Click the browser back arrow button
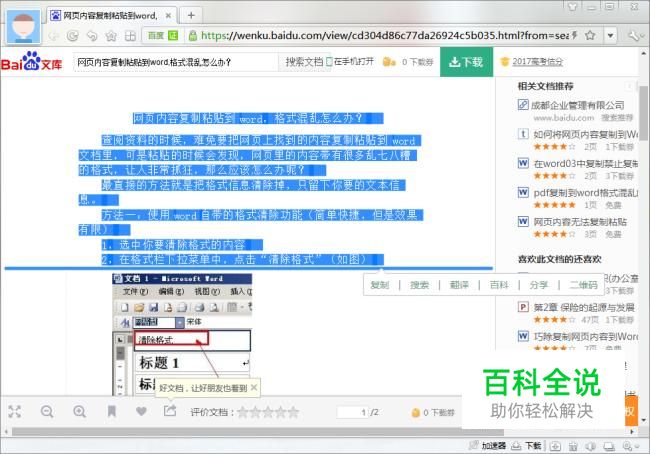 point(53,36)
